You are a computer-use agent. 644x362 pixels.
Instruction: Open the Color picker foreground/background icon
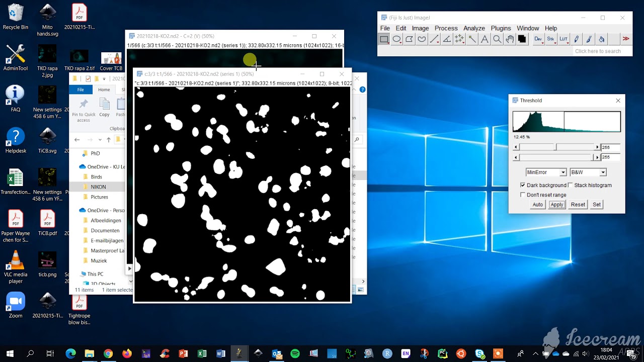tap(522, 39)
